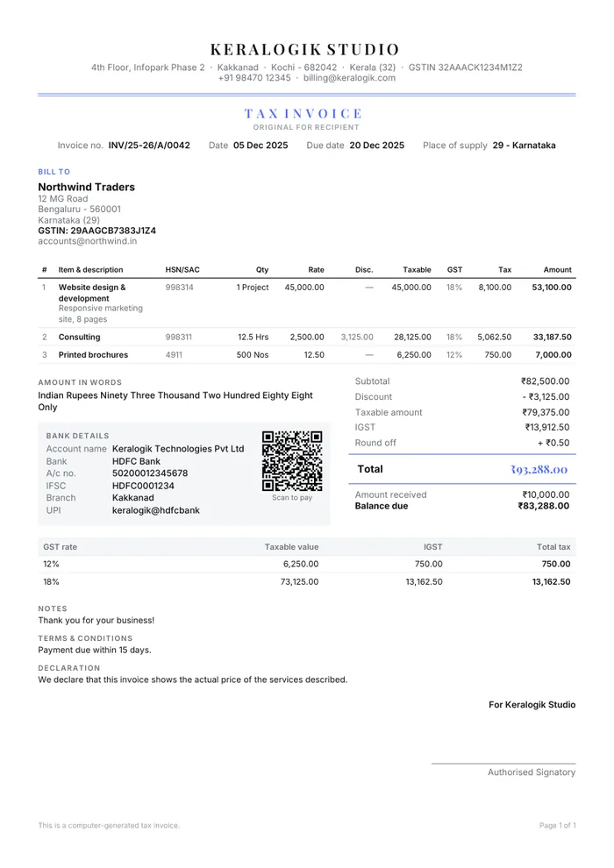This screenshot has width=614, height=868.
Task: Select the Consulting discount 3,125.00
Action: coord(357,338)
